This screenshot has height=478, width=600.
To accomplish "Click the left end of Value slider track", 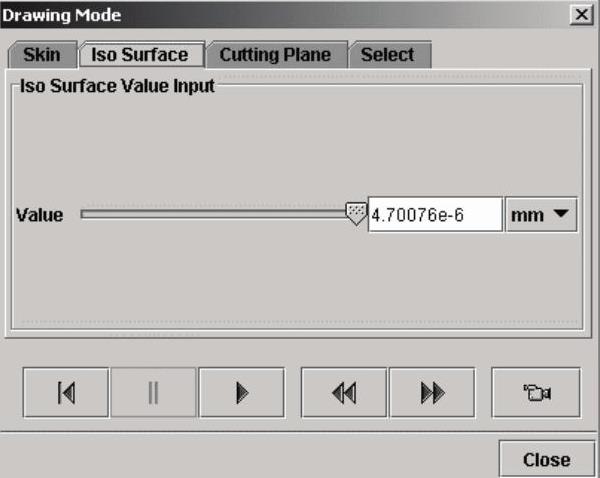I will [x=85, y=213].
